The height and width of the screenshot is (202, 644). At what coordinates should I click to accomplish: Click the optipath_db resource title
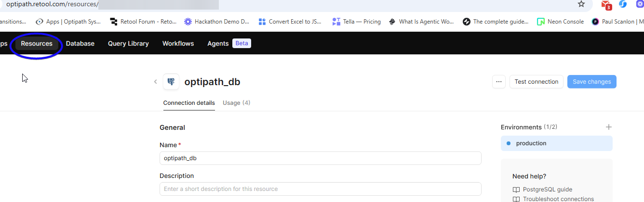tap(212, 82)
